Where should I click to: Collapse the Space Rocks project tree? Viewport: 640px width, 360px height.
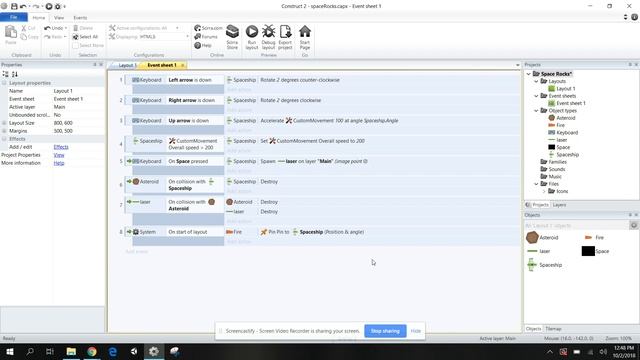(529, 74)
